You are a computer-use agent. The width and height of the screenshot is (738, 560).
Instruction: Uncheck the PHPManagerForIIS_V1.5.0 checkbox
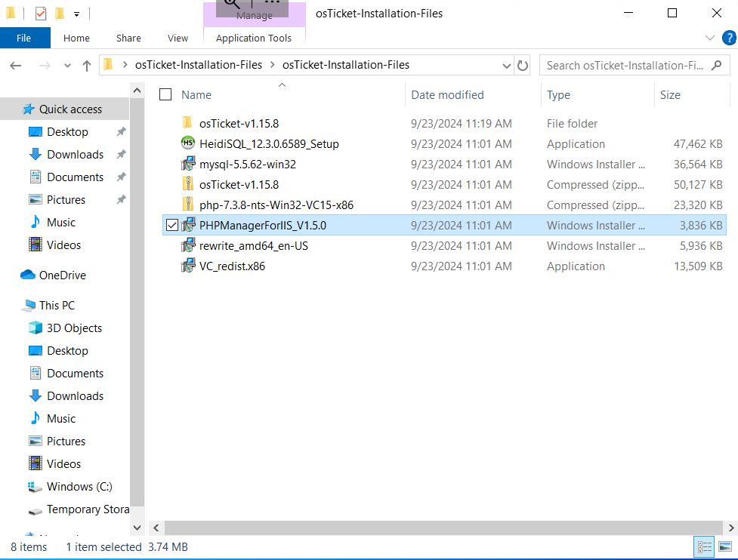pyautogui.click(x=172, y=225)
